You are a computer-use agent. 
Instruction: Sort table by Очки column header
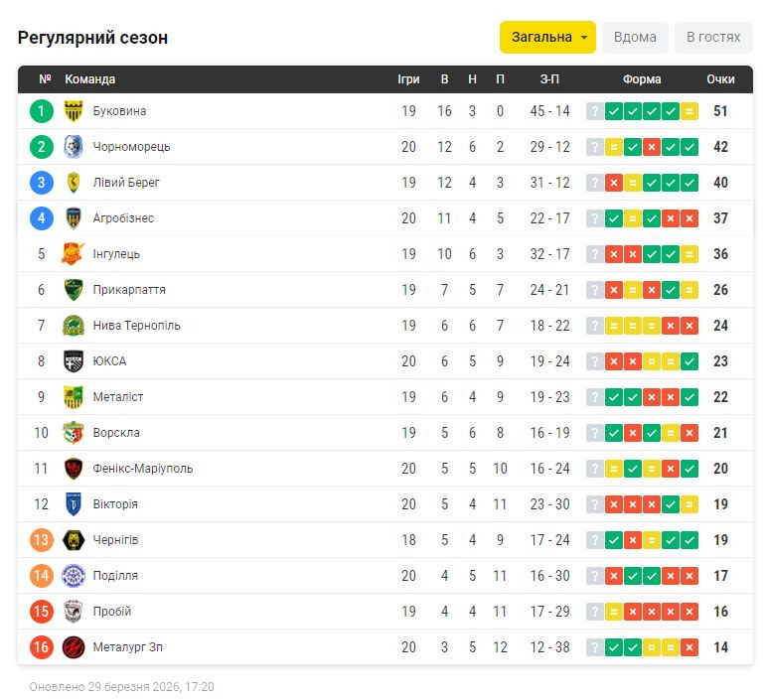click(x=720, y=79)
